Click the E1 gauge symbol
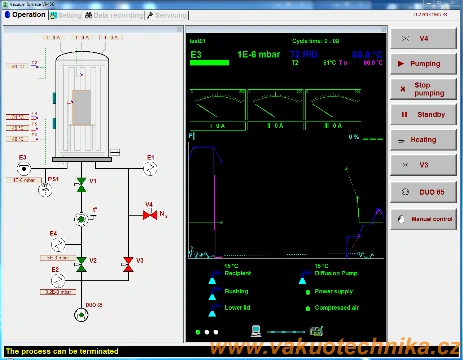The image size is (463, 360). [x=150, y=168]
